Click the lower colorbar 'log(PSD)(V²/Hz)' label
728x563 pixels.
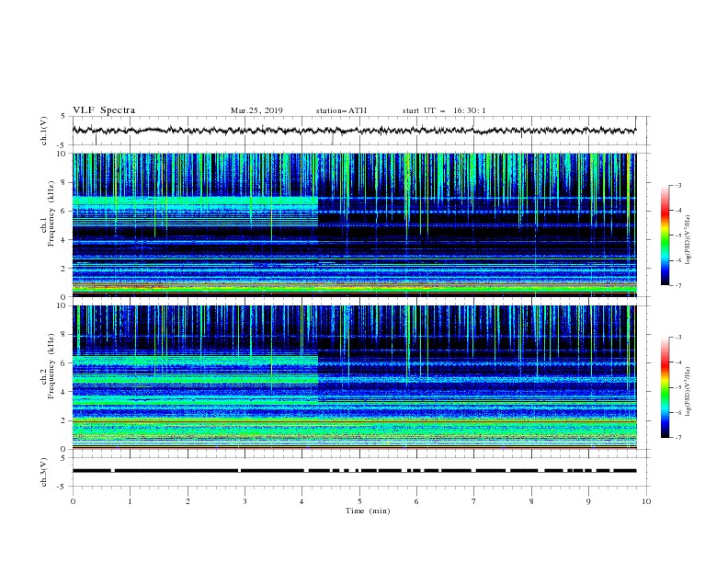click(x=688, y=392)
